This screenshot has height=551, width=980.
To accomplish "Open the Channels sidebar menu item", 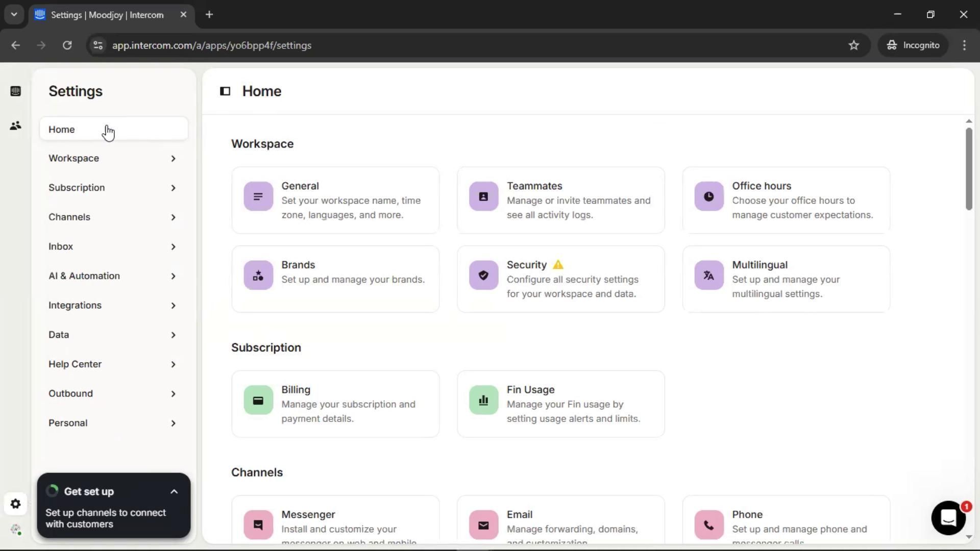I will tap(112, 217).
